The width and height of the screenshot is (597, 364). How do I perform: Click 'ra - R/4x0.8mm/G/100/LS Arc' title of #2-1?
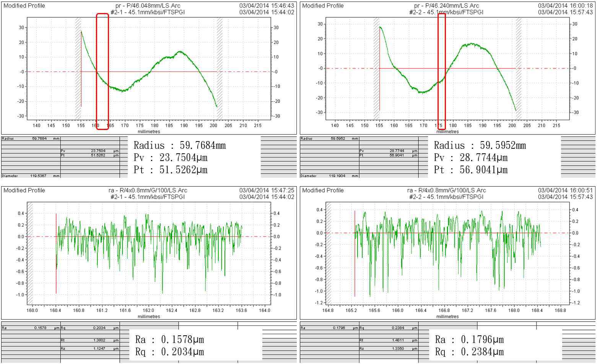[148, 190]
